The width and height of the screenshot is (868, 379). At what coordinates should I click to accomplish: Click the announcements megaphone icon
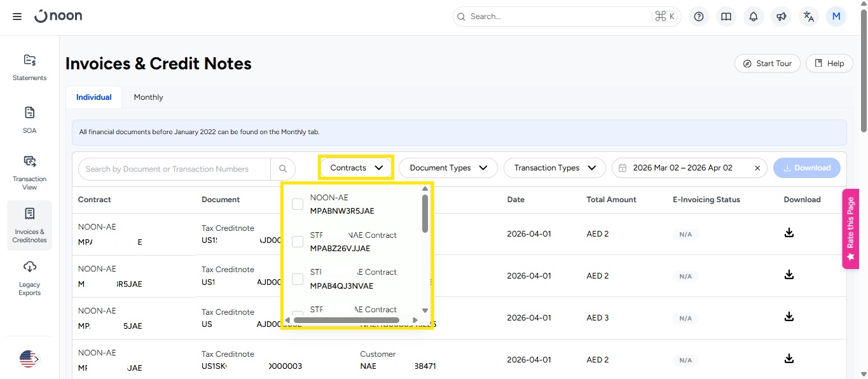pos(781,17)
